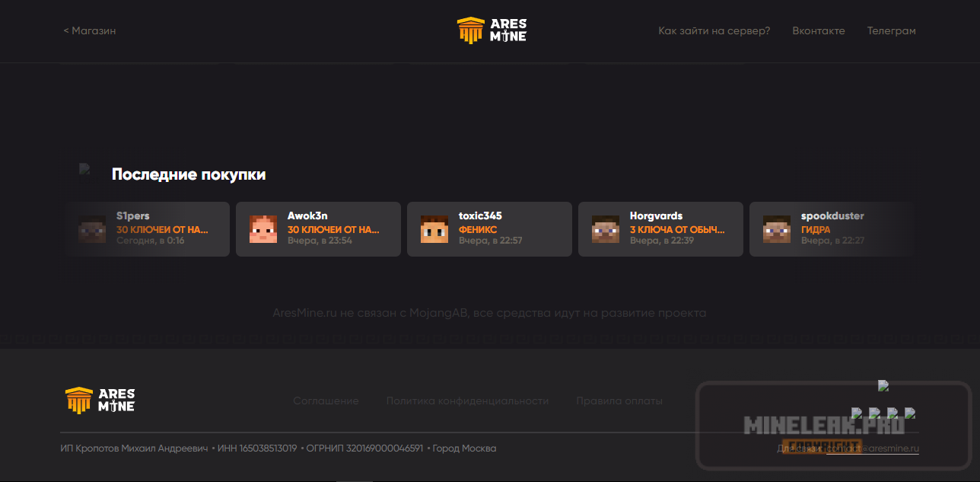The image size is (980, 482).
Task: Open the Как зайти на сервер? page
Action: [x=714, y=31]
